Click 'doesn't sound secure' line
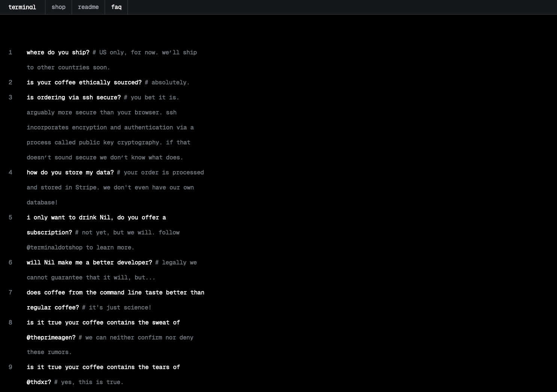The width and height of the screenshot is (557, 392). pyautogui.click(x=105, y=158)
